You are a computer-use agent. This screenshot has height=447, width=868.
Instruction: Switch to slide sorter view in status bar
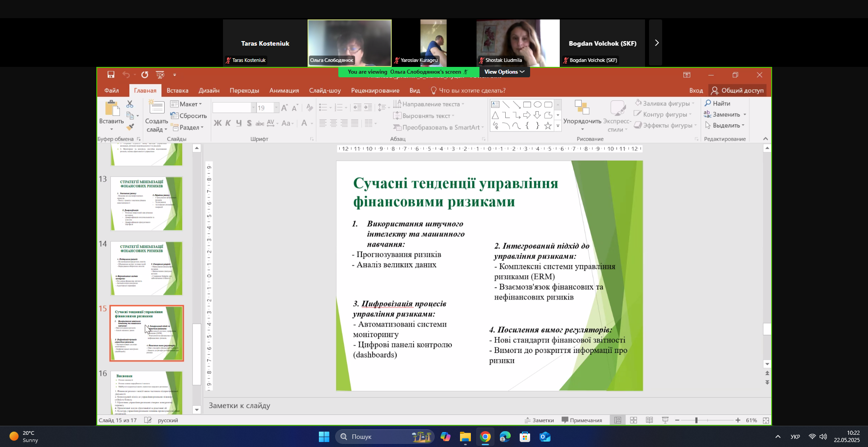(x=633, y=420)
